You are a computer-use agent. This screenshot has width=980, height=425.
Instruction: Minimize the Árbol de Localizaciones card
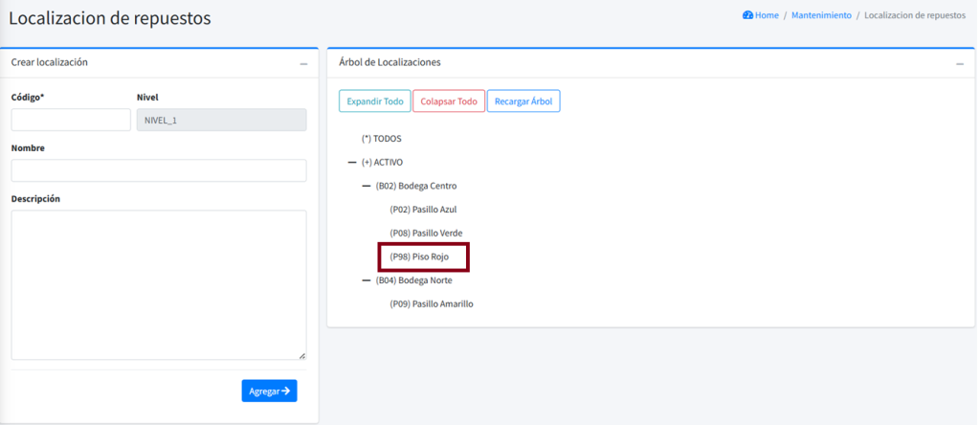[x=960, y=63]
